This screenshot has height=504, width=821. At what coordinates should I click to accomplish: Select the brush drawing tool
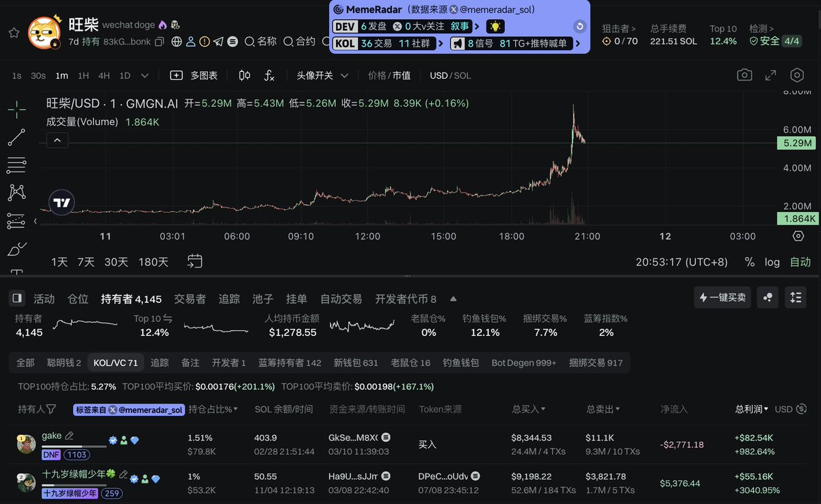click(16, 249)
